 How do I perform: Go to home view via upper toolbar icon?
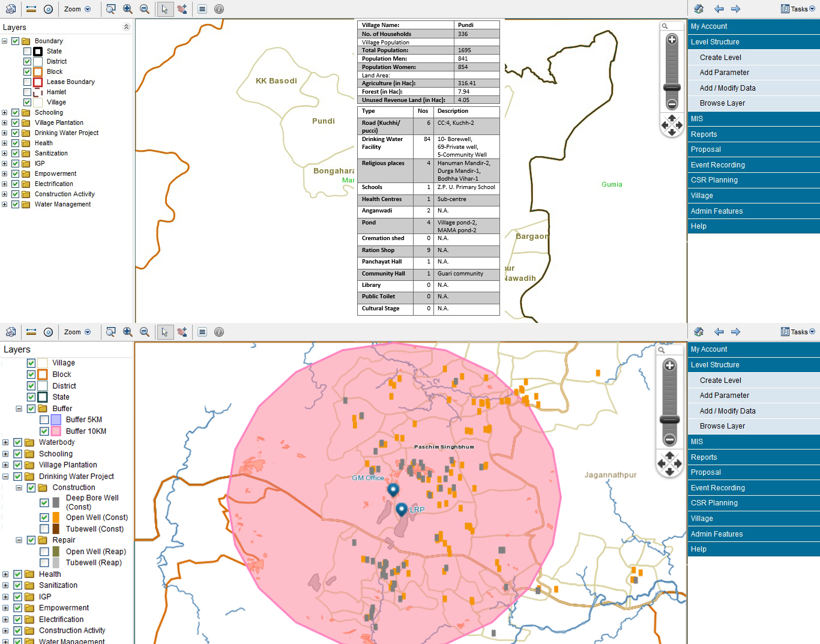699,9
